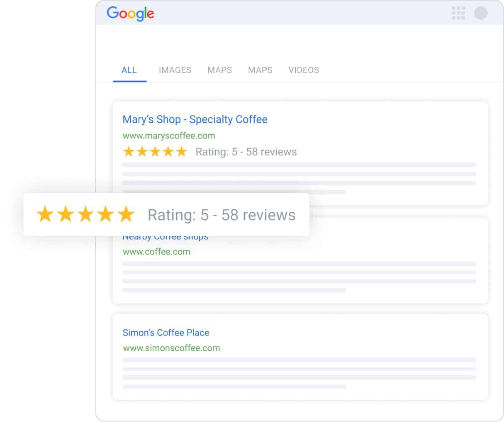Screen dimensions: 504x422
Task: Switch to the VIDEOS tab
Action: (304, 70)
